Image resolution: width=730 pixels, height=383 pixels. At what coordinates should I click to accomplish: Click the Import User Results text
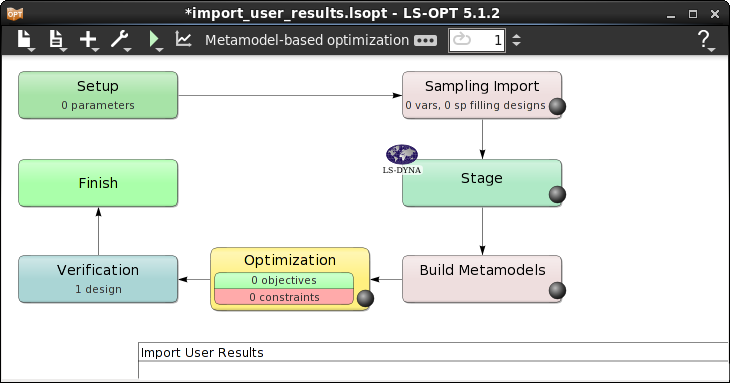point(202,353)
